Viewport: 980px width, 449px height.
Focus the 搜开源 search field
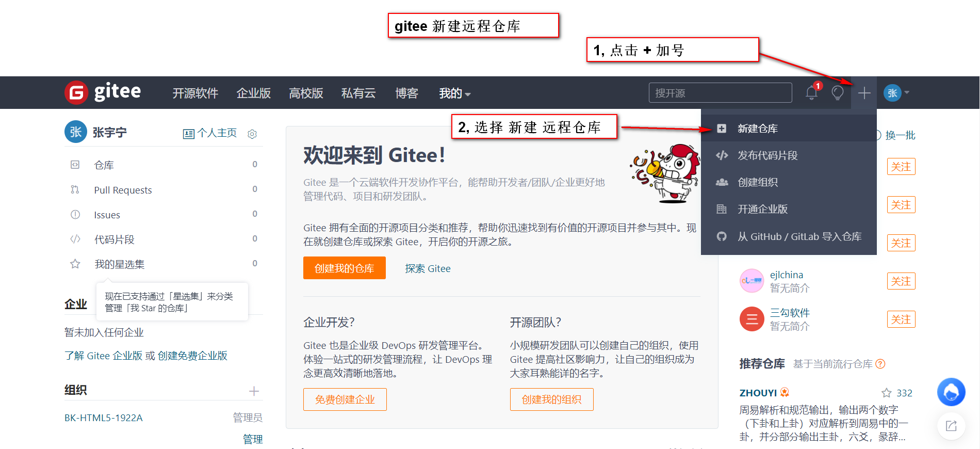(x=720, y=93)
